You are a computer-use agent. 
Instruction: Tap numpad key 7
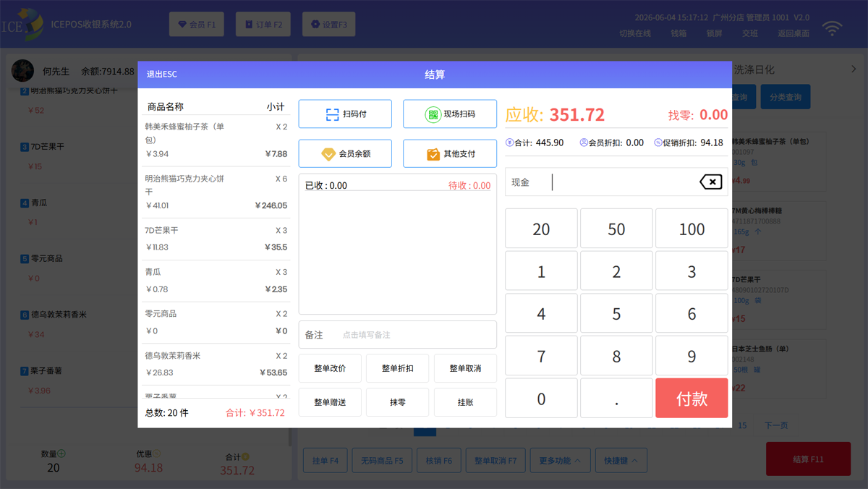pyautogui.click(x=541, y=356)
